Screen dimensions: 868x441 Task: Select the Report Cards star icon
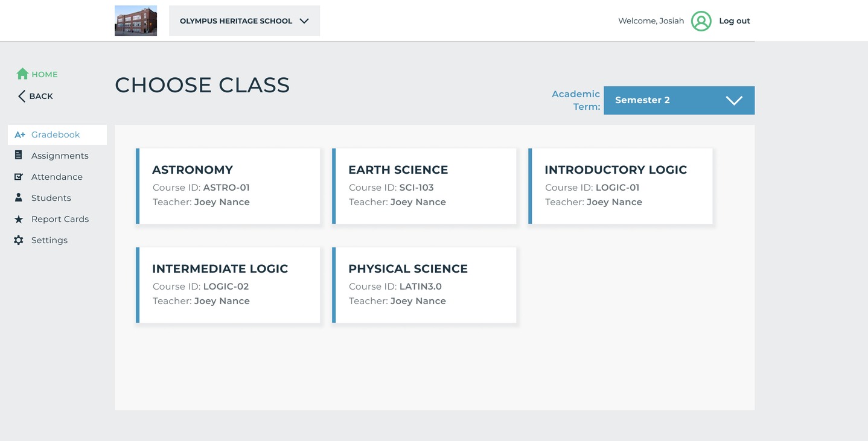point(19,218)
